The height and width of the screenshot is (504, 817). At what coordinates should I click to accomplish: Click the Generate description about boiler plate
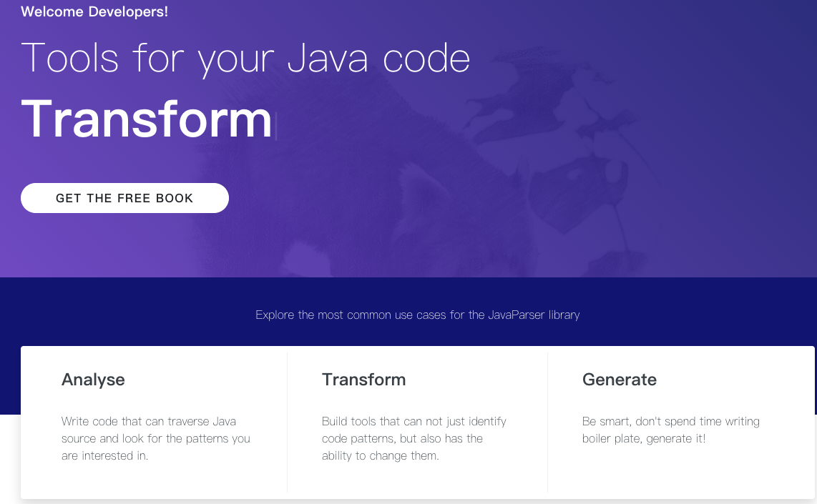[670, 430]
